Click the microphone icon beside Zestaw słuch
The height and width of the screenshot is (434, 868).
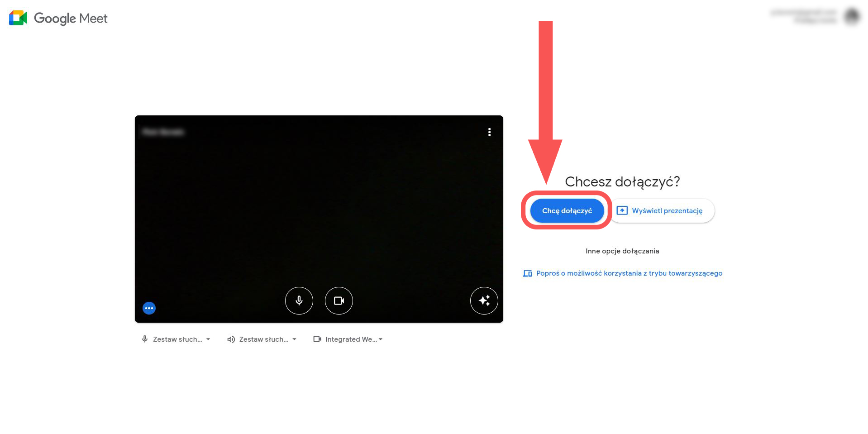click(x=145, y=339)
